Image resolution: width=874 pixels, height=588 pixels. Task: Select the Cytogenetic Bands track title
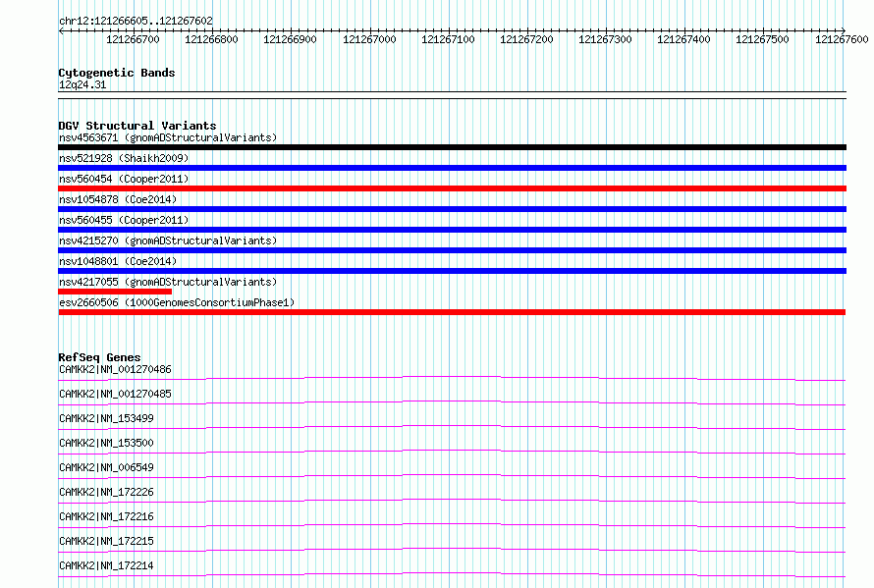click(x=117, y=73)
